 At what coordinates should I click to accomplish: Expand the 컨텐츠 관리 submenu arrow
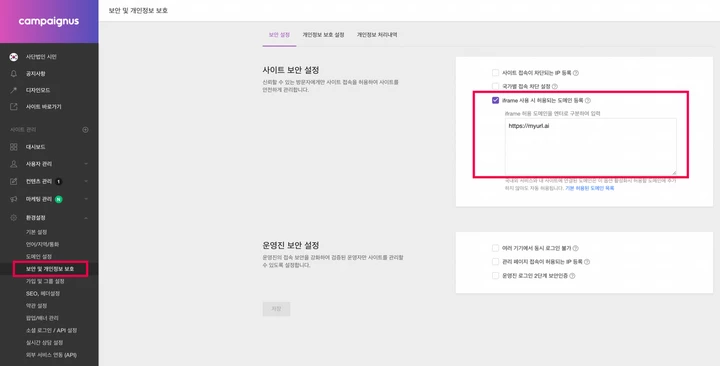coord(86,181)
